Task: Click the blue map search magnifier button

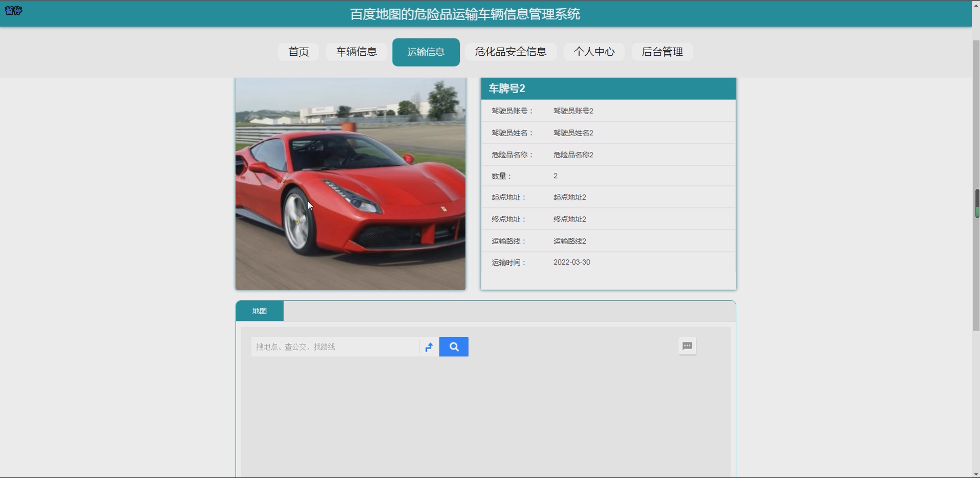Action: point(454,347)
